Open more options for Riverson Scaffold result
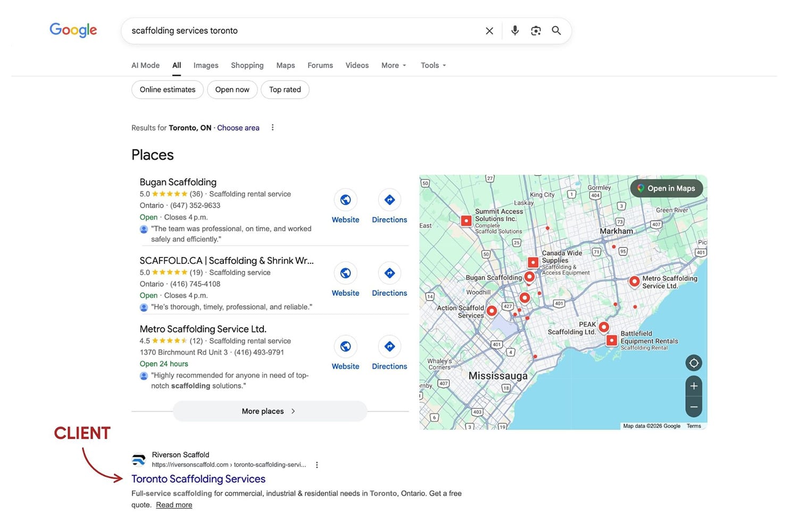The width and height of the screenshot is (798, 532). click(x=317, y=465)
